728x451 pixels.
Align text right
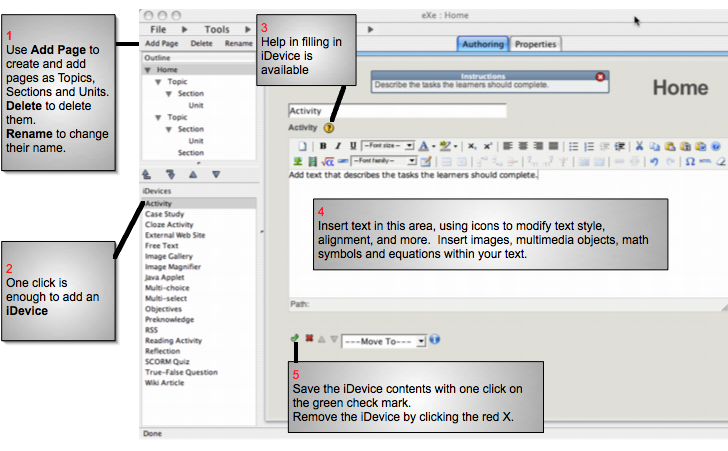539,146
